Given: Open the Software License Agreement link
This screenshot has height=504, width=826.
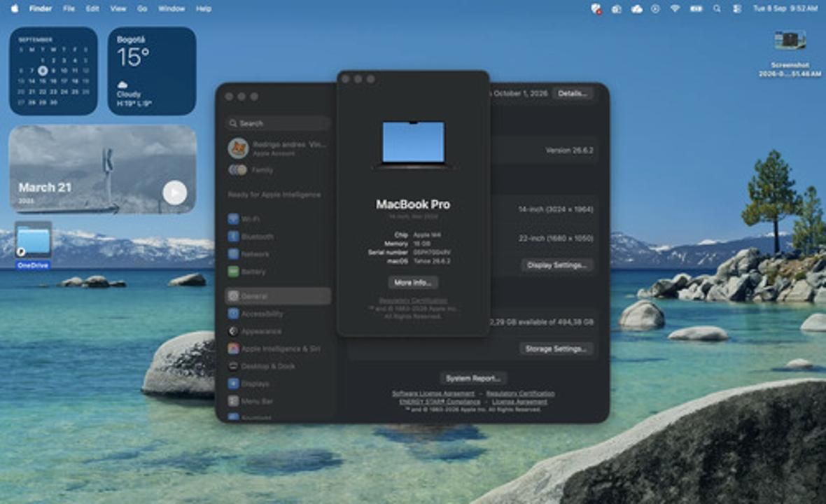Looking at the screenshot, I should [433, 393].
